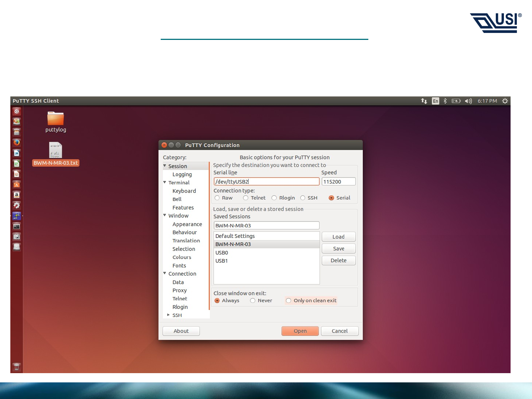The image size is (532, 399).
Task: Click Open to start the connection
Action: (300, 331)
